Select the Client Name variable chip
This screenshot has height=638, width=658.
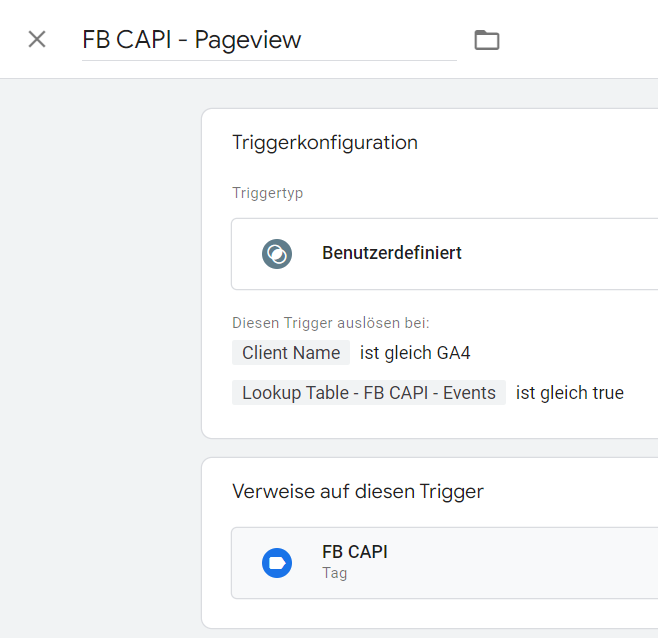[291, 353]
